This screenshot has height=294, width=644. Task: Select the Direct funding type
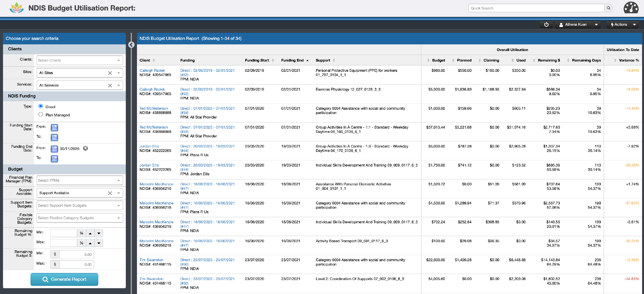pyautogui.click(x=41, y=106)
